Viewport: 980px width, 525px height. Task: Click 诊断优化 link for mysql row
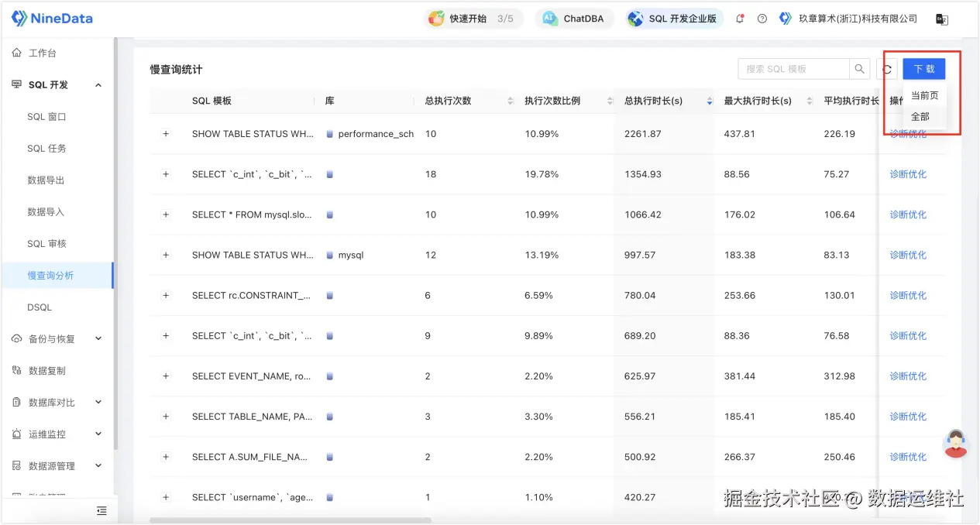click(x=907, y=255)
